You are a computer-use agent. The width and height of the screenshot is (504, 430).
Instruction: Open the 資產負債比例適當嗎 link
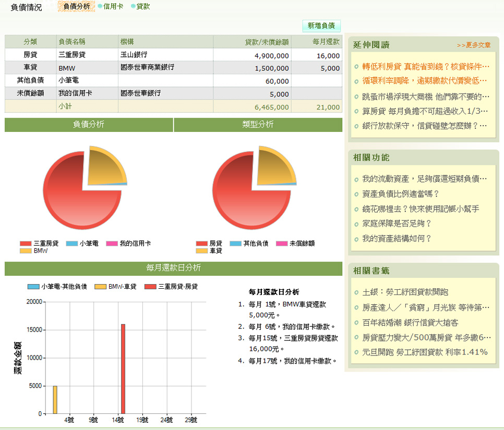click(x=400, y=194)
